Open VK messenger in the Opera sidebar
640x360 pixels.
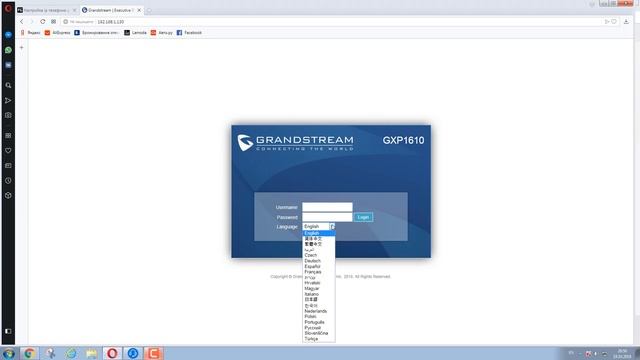click(x=8, y=65)
